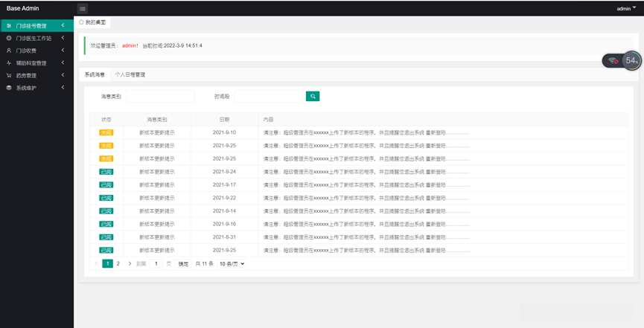Click the stack icon beside 系统维护
Screen dimensions: 644x328
(x=9, y=88)
